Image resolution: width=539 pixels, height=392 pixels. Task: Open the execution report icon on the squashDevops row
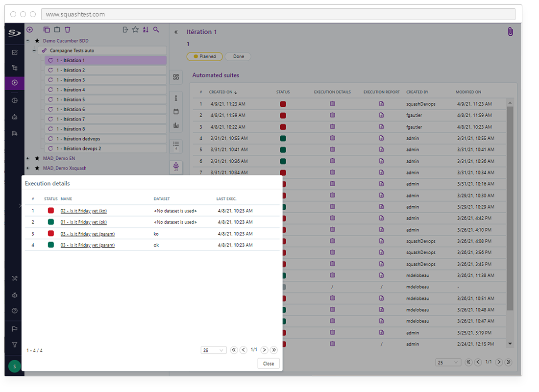(x=382, y=104)
